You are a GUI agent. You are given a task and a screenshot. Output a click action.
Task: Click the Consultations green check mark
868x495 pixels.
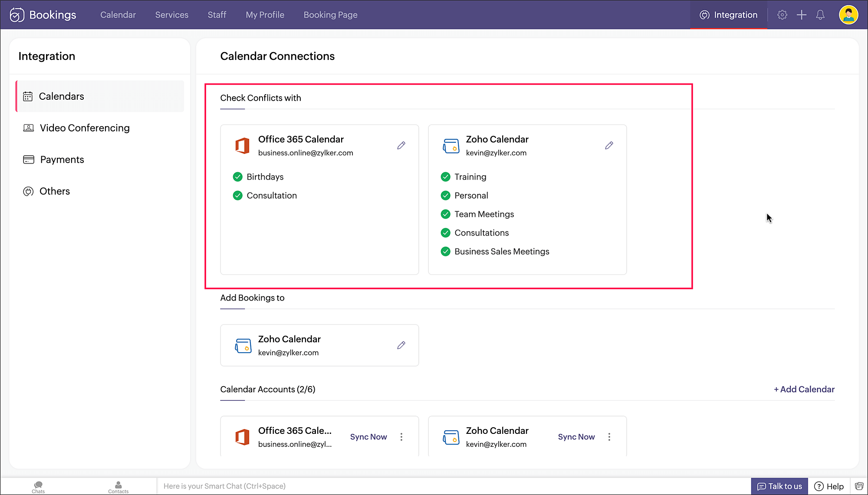(x=445, y=233)
